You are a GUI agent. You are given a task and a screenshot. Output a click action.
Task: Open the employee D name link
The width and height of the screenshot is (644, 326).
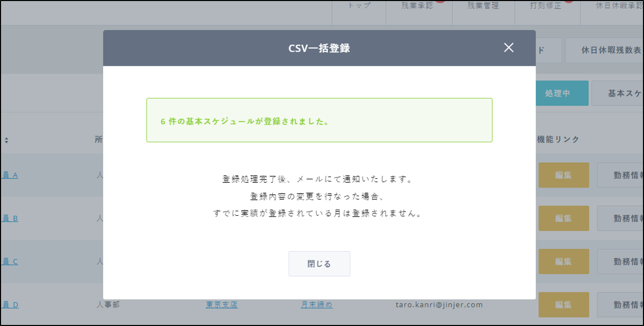10,305
